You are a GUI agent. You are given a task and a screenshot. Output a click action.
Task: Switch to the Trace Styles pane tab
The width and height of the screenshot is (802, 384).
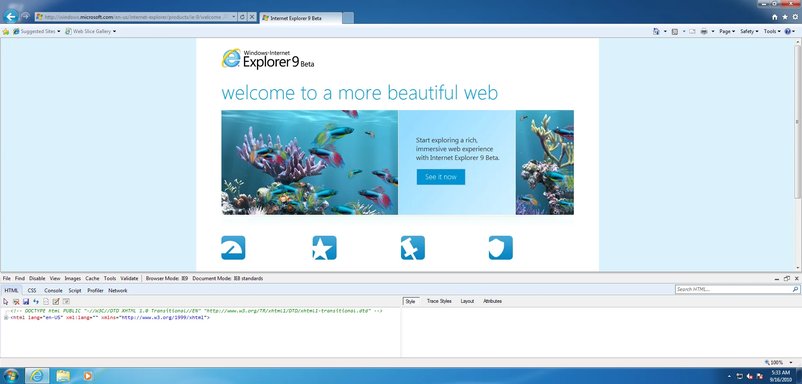point(439,301)
